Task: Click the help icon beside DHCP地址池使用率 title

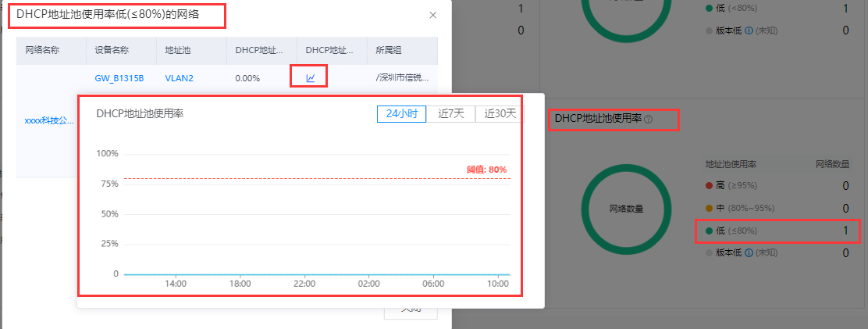Action: [648, 119]
